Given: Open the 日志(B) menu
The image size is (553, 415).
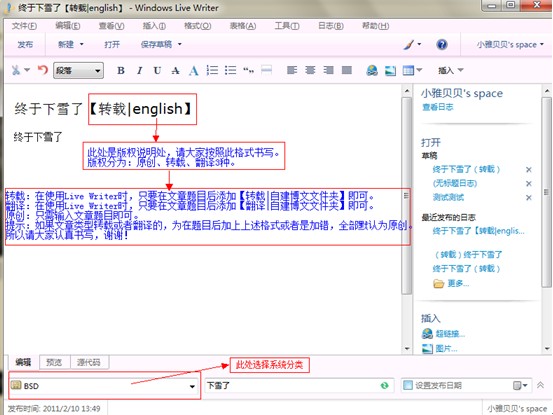Looking at the screenshot, I should point(331,26).
